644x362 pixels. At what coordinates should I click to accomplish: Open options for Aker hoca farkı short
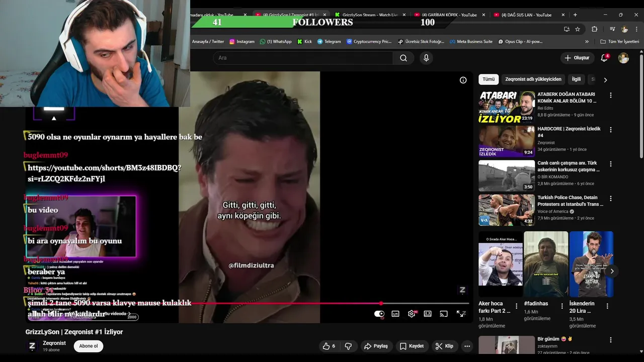pos(516,306)
